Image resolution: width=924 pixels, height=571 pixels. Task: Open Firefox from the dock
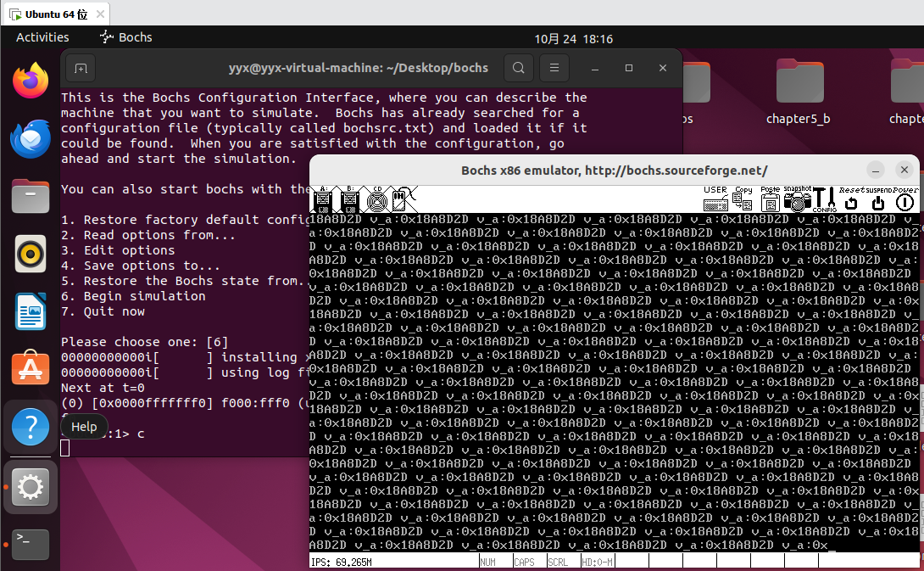[x=31, y=81]
